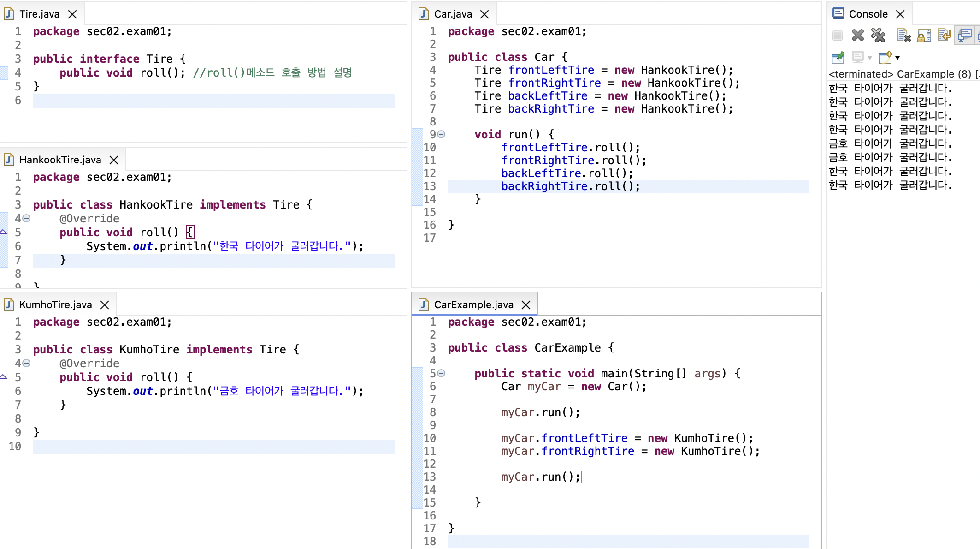
Task: Clear the console output
Action: [x=903, y=35]
